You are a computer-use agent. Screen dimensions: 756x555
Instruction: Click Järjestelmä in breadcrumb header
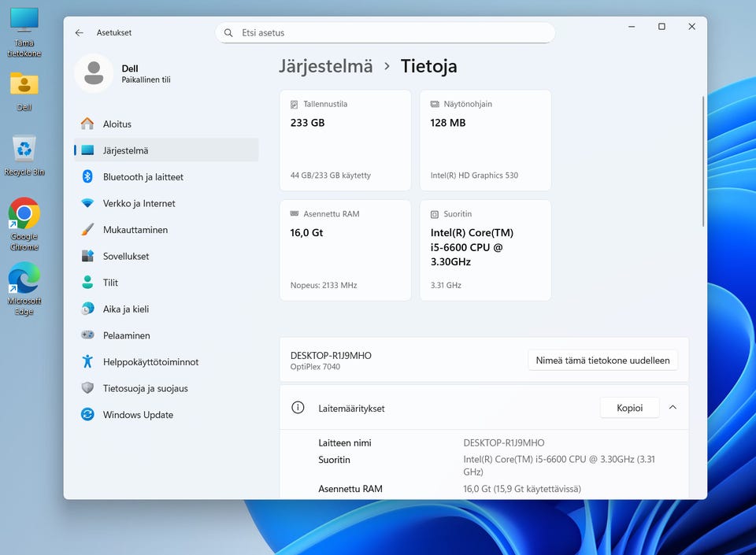pyautogui.click(x=325, y=66)
